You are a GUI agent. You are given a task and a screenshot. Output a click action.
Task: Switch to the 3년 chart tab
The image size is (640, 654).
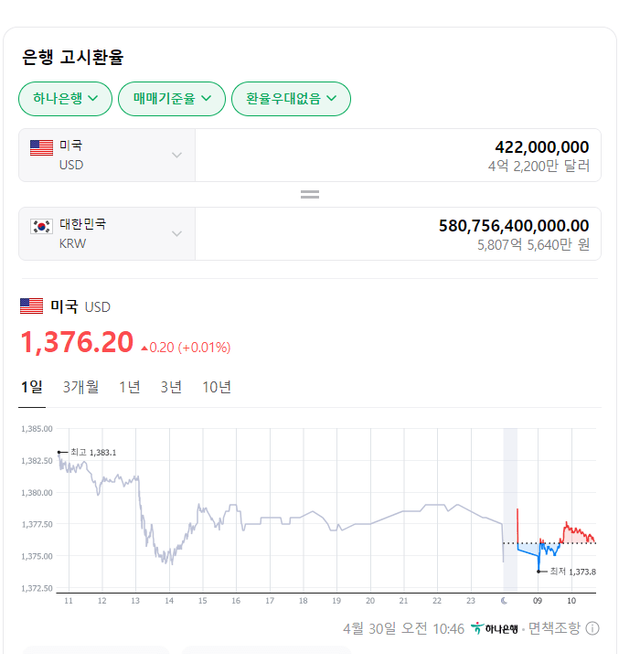tap(171, 387)
